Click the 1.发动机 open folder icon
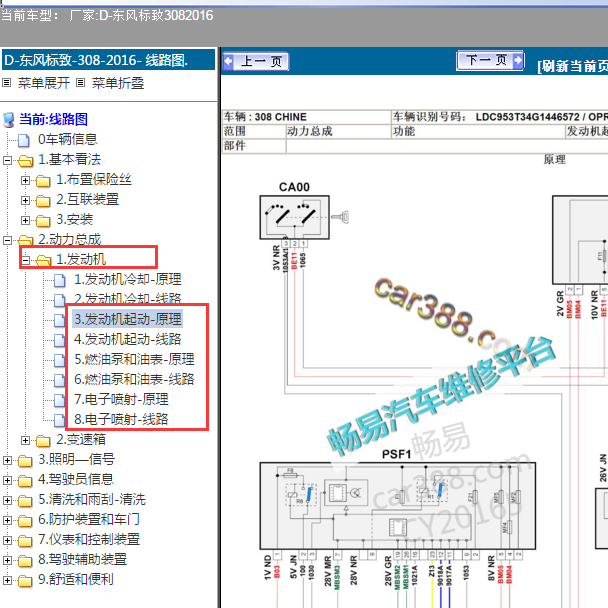 point(43,260)
